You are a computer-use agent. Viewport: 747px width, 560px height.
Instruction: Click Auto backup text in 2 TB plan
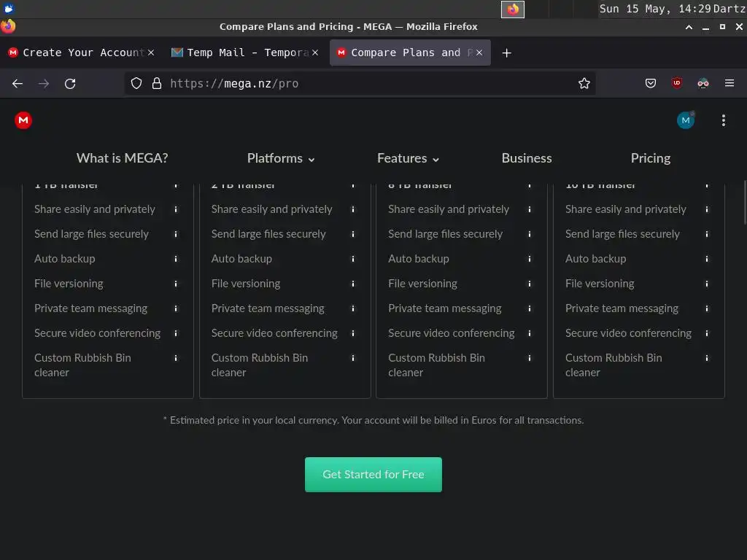241,259
